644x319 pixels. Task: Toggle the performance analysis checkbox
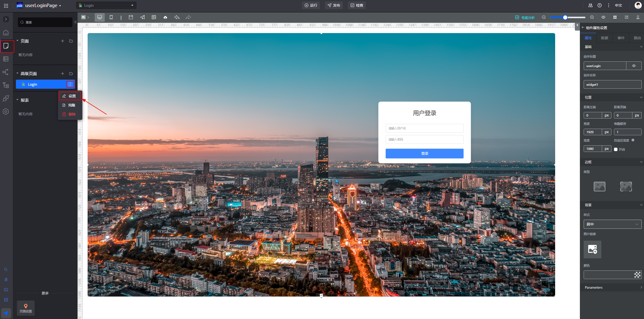(517, 17)
